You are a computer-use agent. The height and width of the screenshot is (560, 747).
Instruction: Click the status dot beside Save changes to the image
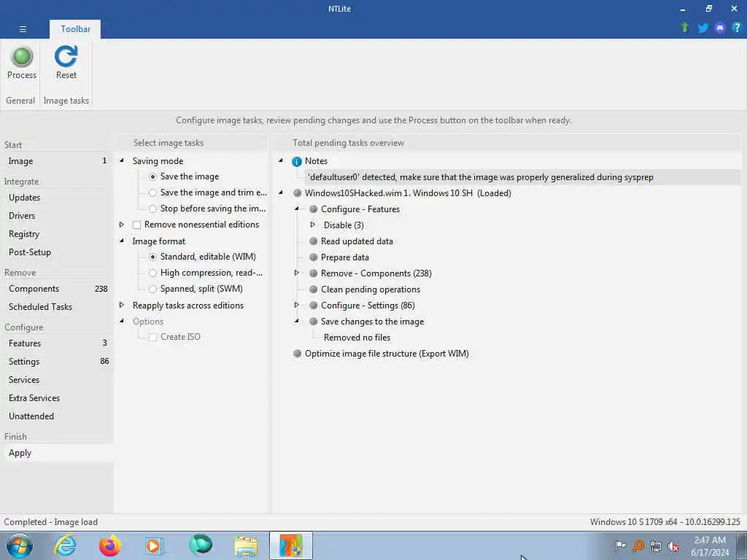(x=314, y=322)
